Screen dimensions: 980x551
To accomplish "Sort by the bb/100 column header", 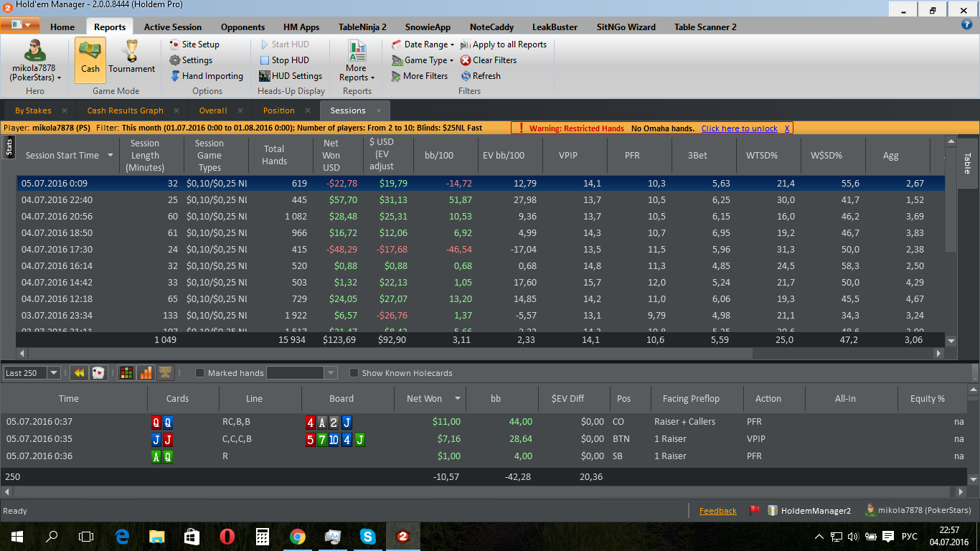I will pos(439,155).
